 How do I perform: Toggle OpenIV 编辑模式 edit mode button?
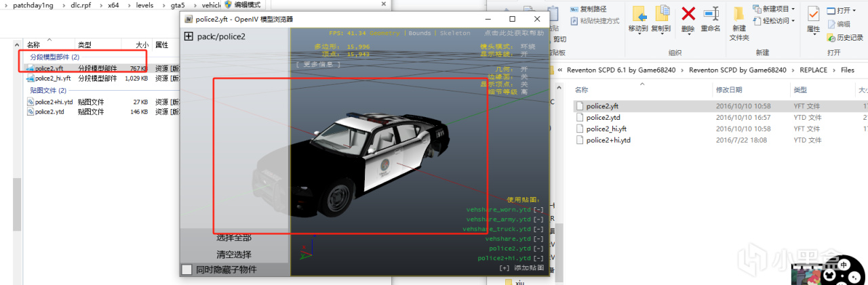tap(242, 5)
